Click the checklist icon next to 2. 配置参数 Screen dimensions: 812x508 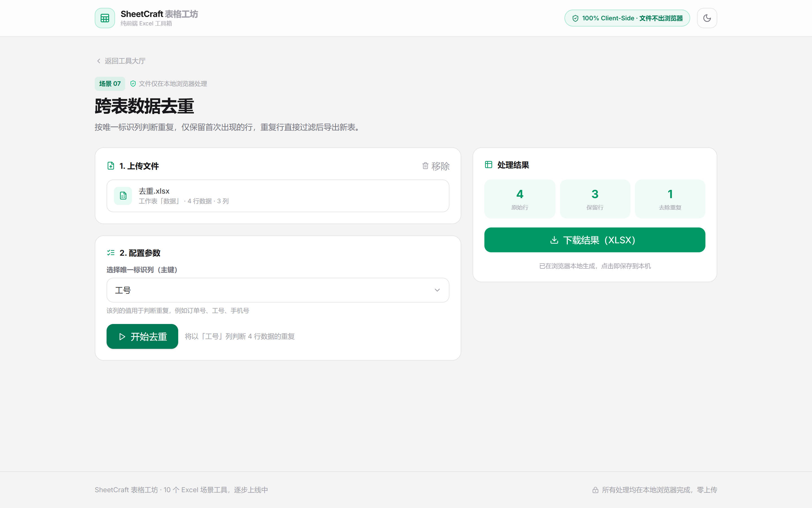pyautogui.click(x=111, y=253)
